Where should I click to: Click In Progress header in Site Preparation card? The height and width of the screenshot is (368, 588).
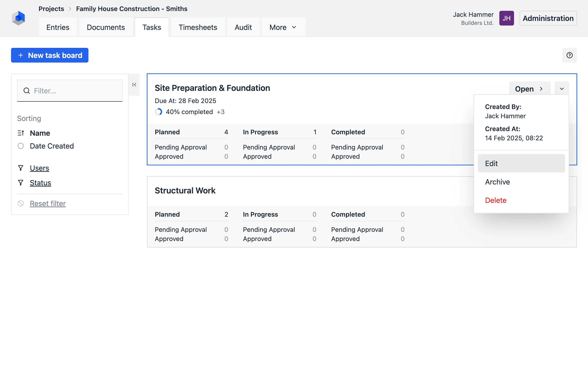click(260, 132)
